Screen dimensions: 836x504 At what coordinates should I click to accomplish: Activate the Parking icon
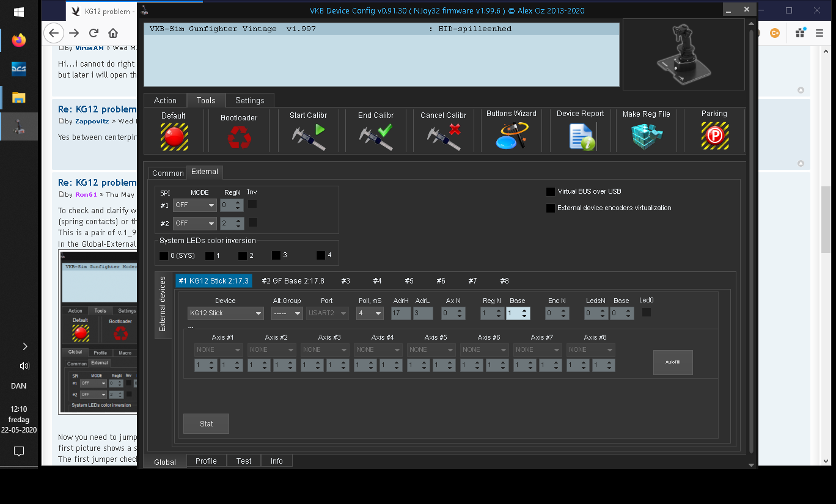coord(714,136)
